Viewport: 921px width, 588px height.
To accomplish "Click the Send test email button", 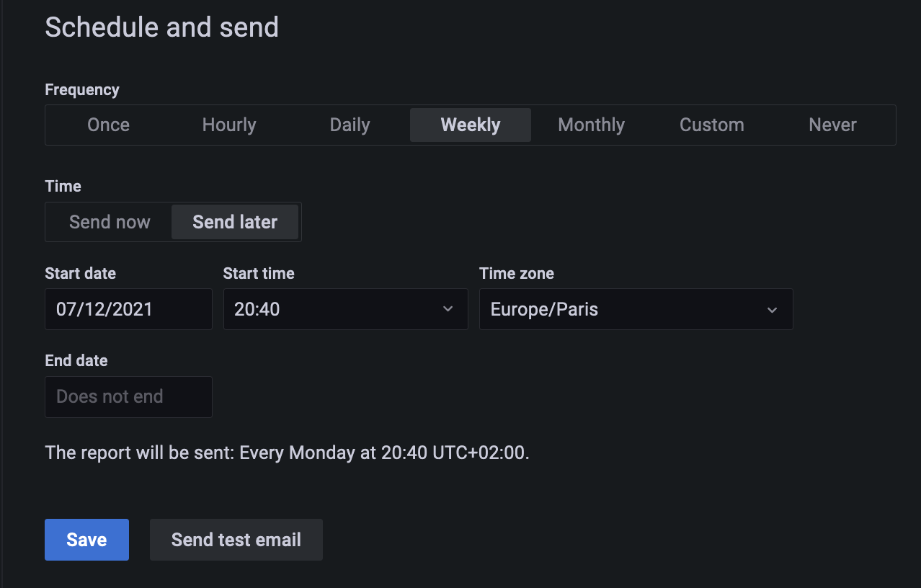I will pyautogui.click(x=236, y=540).
